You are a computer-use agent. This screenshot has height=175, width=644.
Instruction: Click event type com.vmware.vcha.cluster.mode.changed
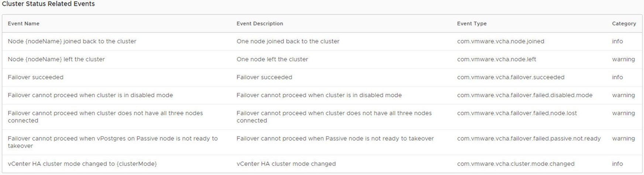click(x=516, y=164)
